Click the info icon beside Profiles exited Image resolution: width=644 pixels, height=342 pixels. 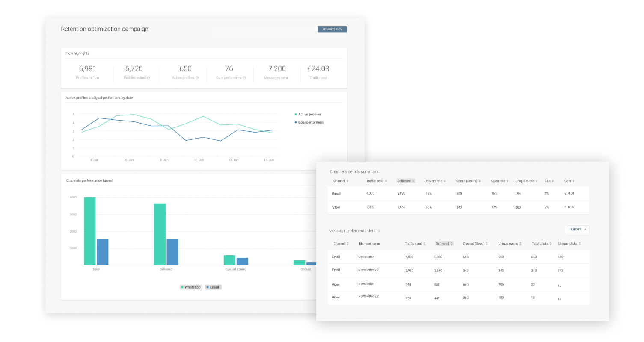coord(148,78)
